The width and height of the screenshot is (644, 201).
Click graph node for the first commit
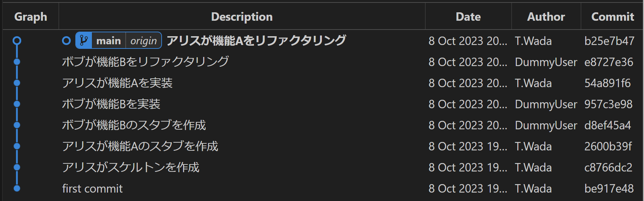pyautogui.click(x=17, y=188)
